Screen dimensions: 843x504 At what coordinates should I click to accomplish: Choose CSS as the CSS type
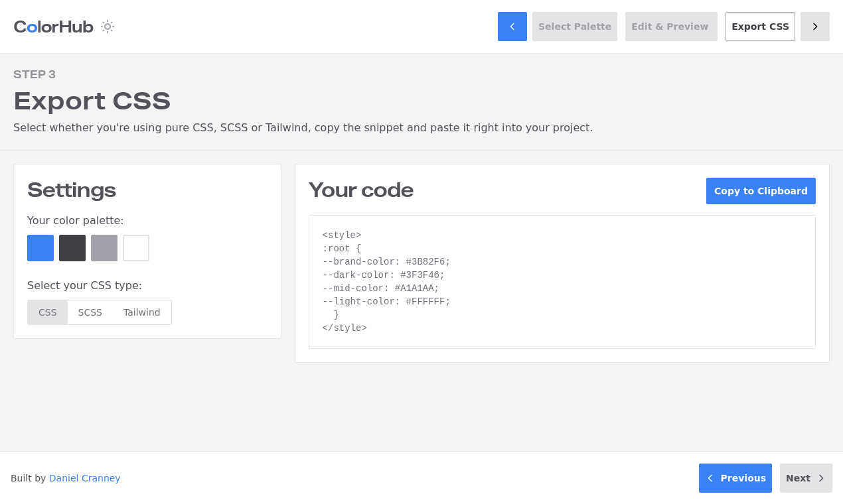pyautogui.click(x=48, y=312)
